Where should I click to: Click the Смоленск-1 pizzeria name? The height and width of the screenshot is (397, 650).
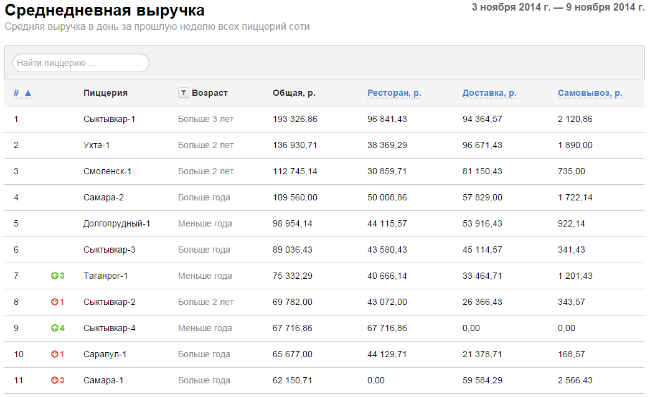107,171
